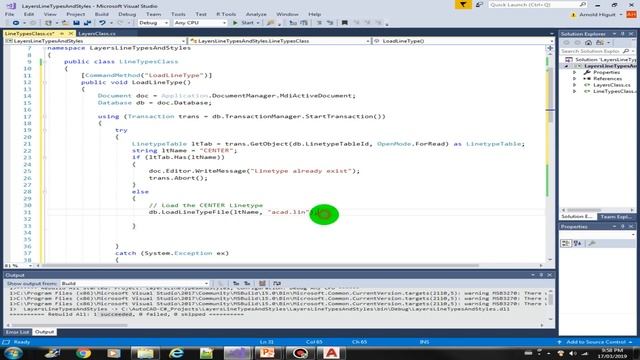The image size is (640, 360).
Task: Click the Categorized icon in Properties panel
Action: 566,244
